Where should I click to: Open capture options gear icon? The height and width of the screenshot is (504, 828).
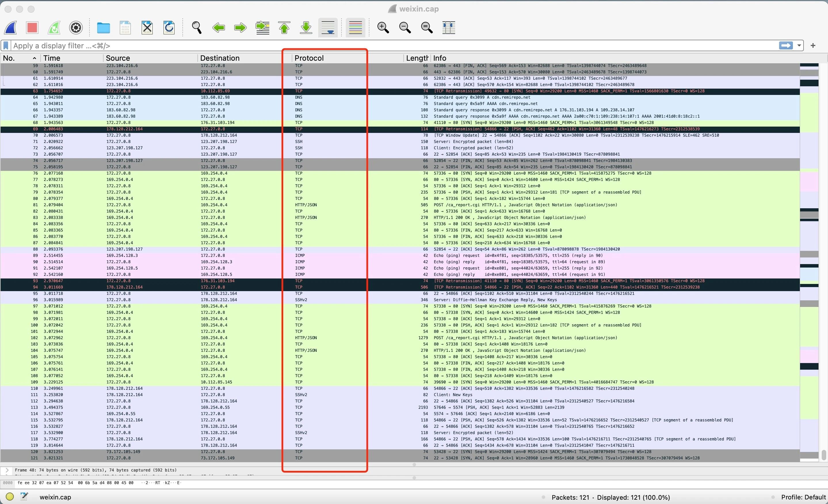(76, 28)
